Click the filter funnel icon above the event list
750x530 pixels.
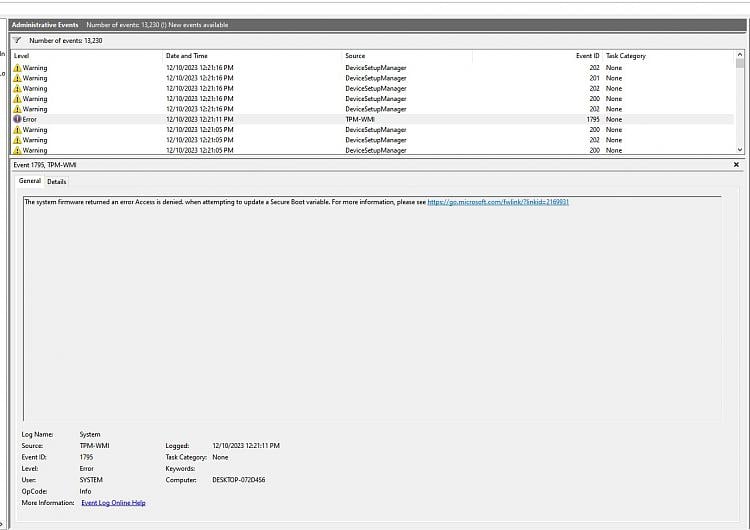17,40
